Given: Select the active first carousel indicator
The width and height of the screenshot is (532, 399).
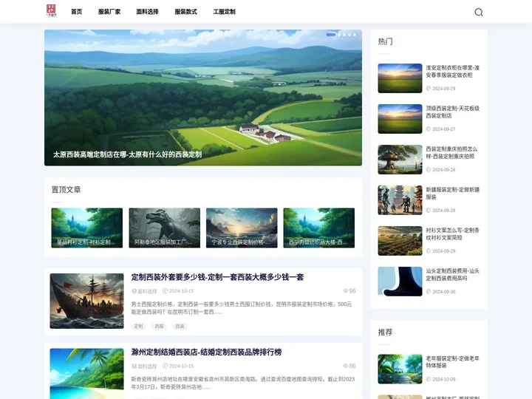Looking at the screenshot, I should pyautogui.click(x=331, y=35).
